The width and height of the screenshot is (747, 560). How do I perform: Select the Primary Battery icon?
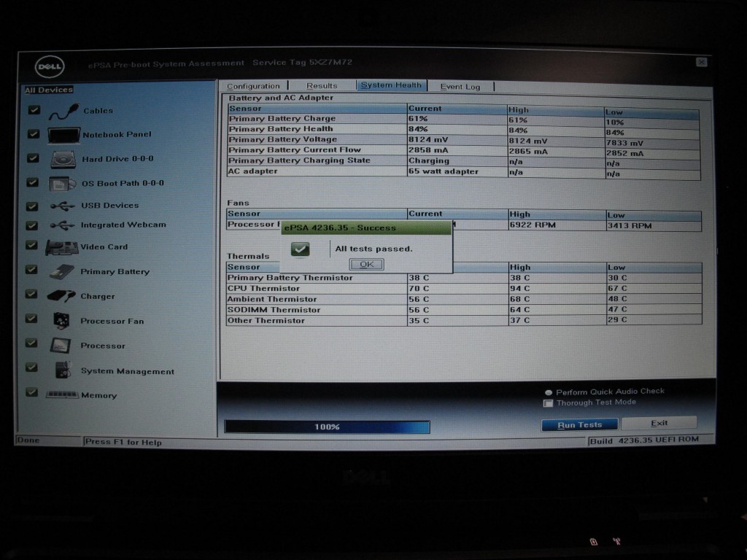tap(62, 272)
